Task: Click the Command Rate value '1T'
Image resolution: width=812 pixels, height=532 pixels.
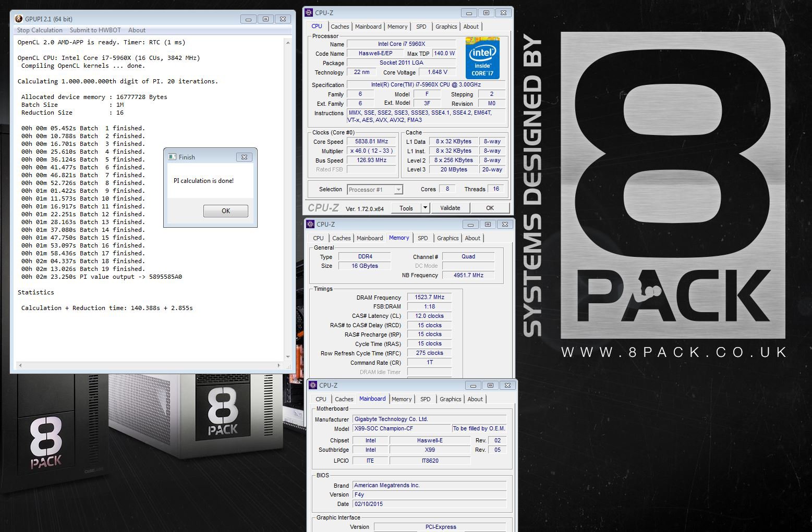Action: pyautogui.click(x=430, y=362)
